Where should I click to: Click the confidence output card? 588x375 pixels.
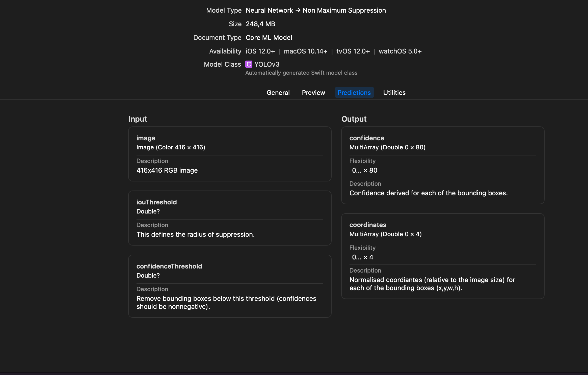[x=443, y=165]
